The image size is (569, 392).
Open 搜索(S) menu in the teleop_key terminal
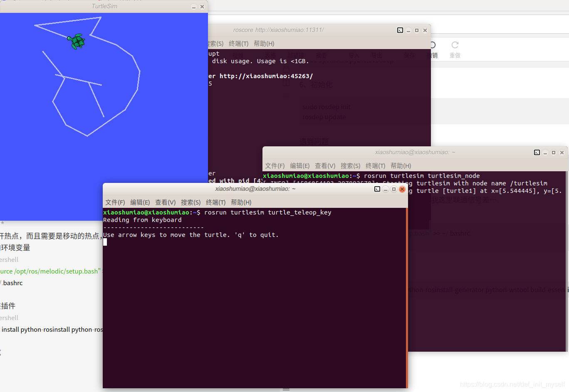click(x=191, y=202)
